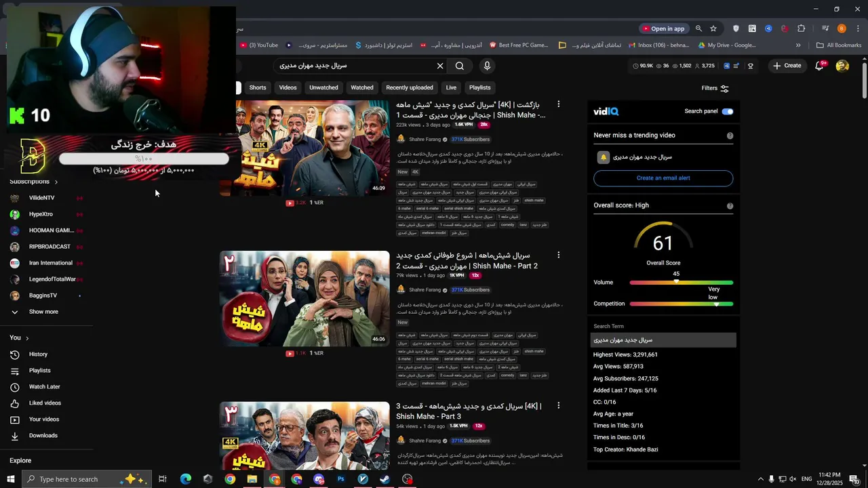Click help icon beside Never miss a trending video
The height and width of the screenshot is (488, 868).
click(x=730, y=136)
